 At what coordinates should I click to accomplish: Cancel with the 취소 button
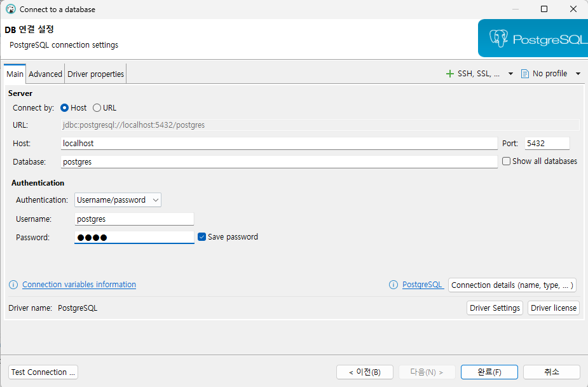(552, 372)
